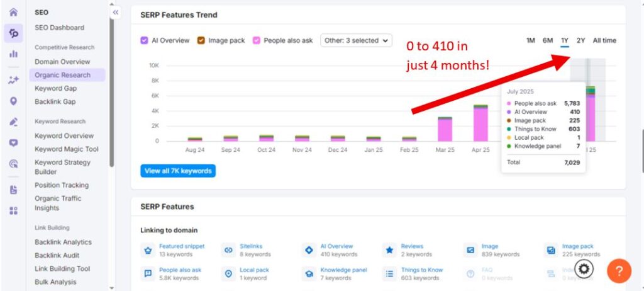Uncheck the AI Overview checkbox
The height and width of the screenshot is (291, 644).
tap(144, 40)
